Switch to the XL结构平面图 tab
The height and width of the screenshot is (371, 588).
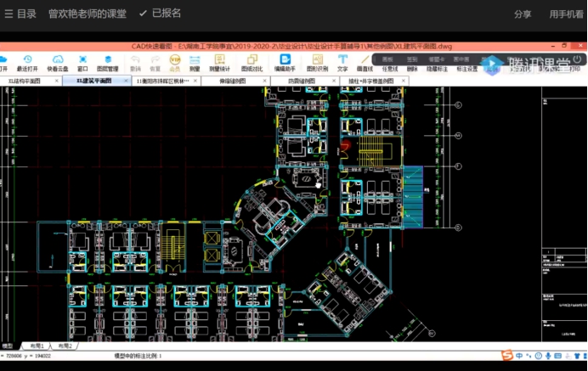(25, 81)
